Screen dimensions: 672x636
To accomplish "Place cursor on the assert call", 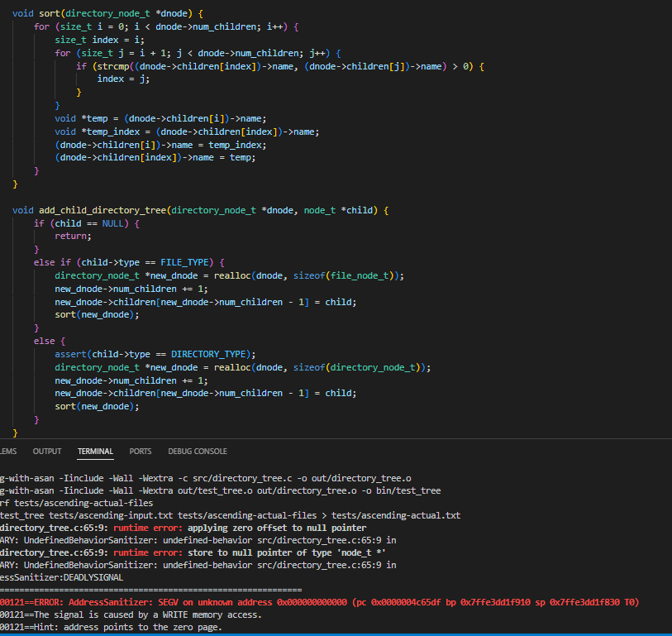I will [72, 354].
